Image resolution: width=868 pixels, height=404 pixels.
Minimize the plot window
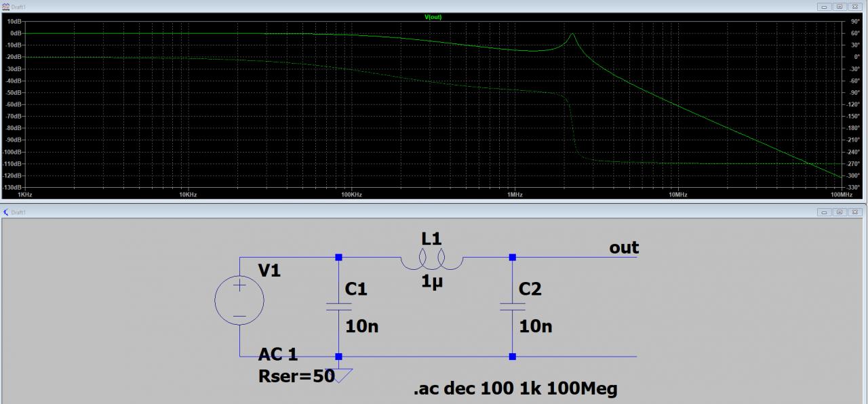coord(825,6)
